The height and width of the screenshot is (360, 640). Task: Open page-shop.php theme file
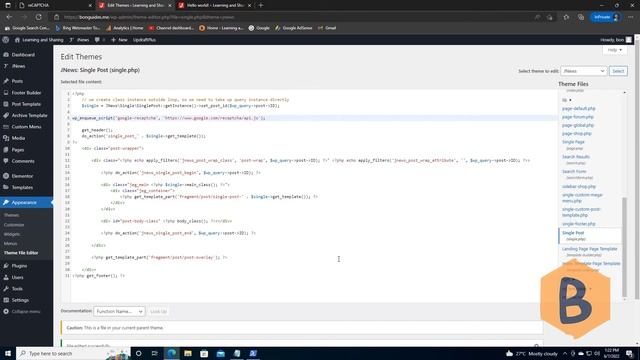pos(576,134)
